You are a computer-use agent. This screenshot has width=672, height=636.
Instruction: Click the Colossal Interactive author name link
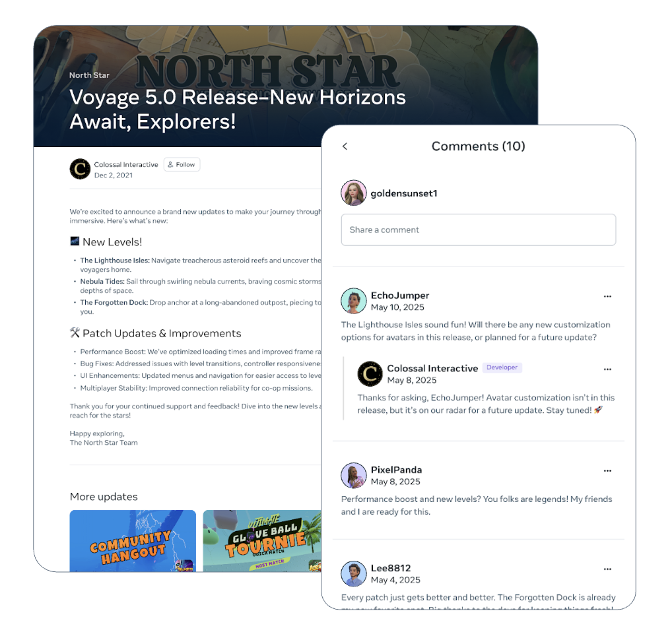point(126,164)
